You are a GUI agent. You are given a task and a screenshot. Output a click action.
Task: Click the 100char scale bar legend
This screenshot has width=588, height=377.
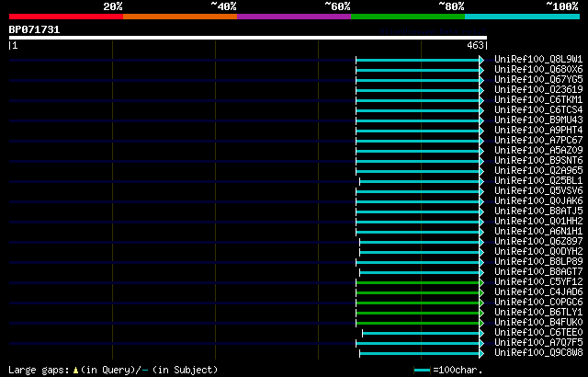point(422,371)
